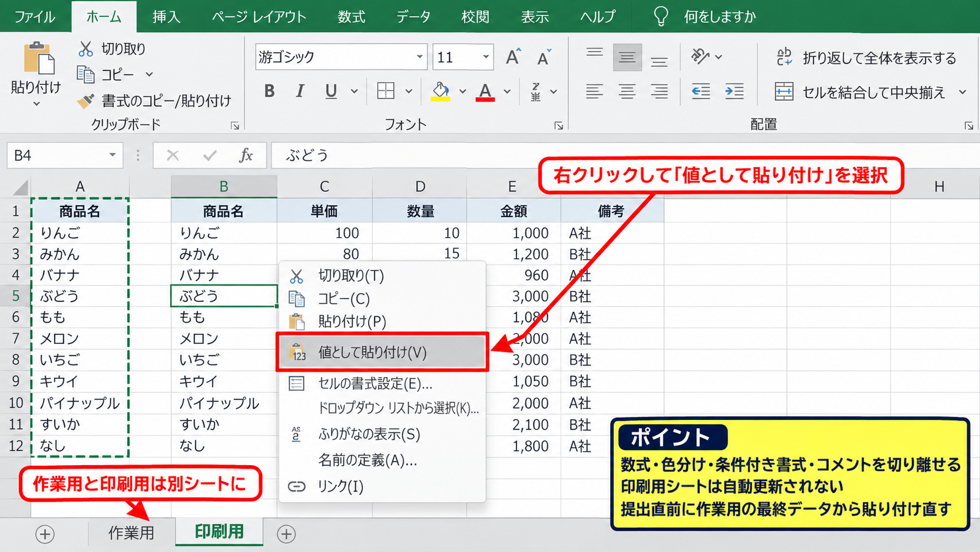Open clipboard group dialog launcher
This screenshot has width=980, height=552.
tap(235, 126)
